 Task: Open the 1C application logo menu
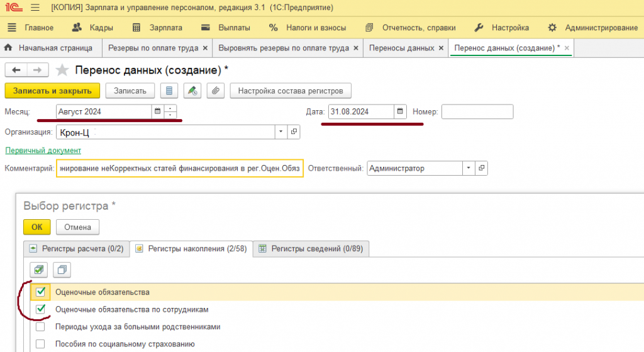point(14,8)
